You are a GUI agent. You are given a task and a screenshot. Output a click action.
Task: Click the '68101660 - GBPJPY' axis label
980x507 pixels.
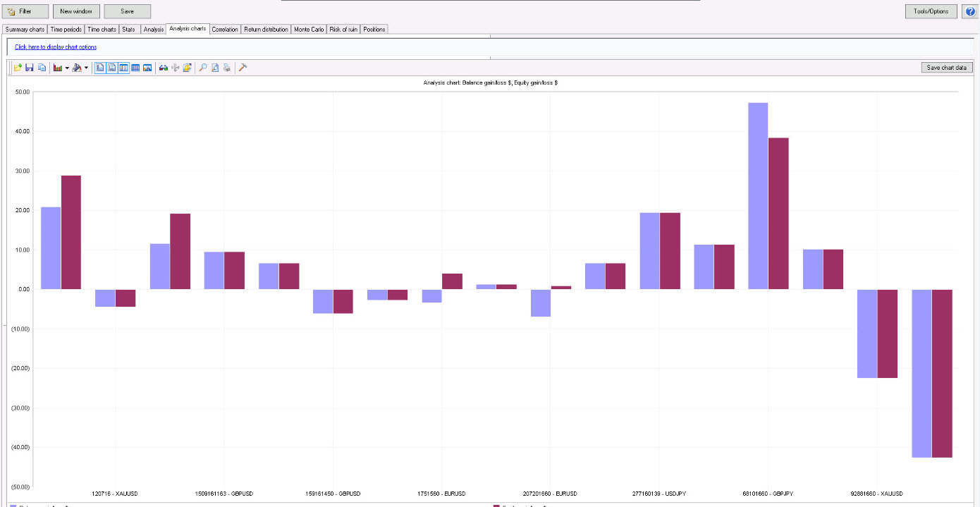point(768,494)
